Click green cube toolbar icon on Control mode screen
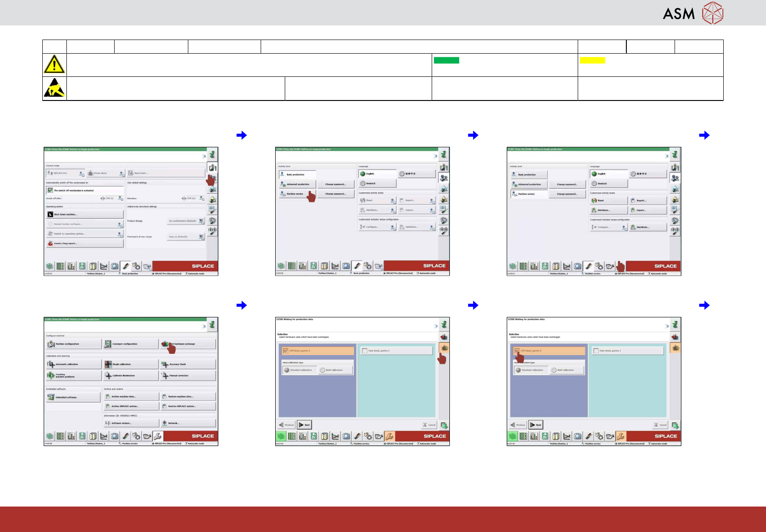 50,266
